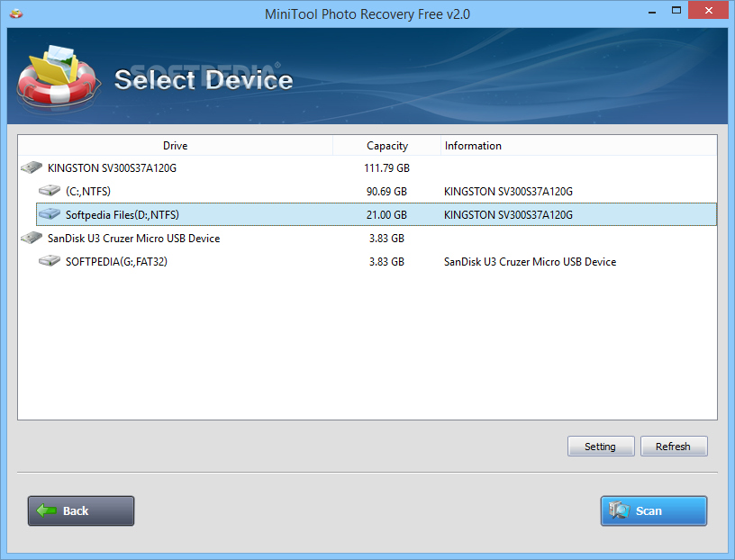Click the SanDisk U3 Cruzer disk icon
This screenshot has height=560, width=735.
click(32, 238)
